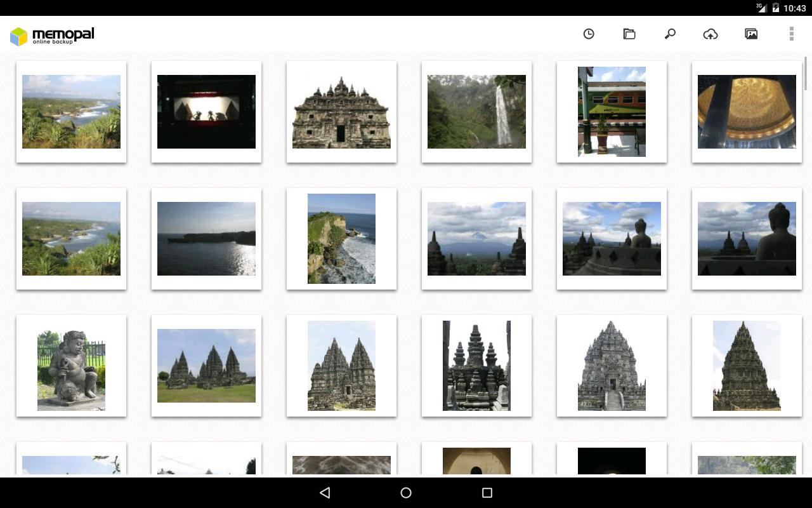Open the shadow puppet show photo
Screen dimensions: 812x508
click(x=206, y=112)
